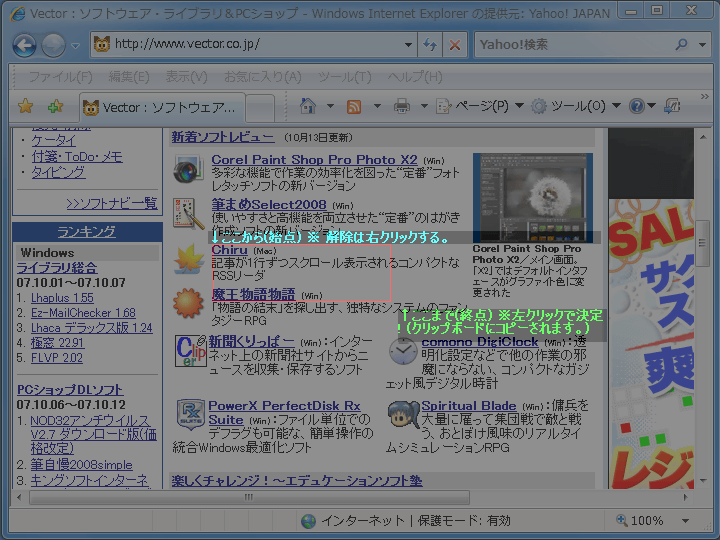Viewport: 720px width, 540px height.
Task: Open the comono DigiClock link
Action: (480, 342)
